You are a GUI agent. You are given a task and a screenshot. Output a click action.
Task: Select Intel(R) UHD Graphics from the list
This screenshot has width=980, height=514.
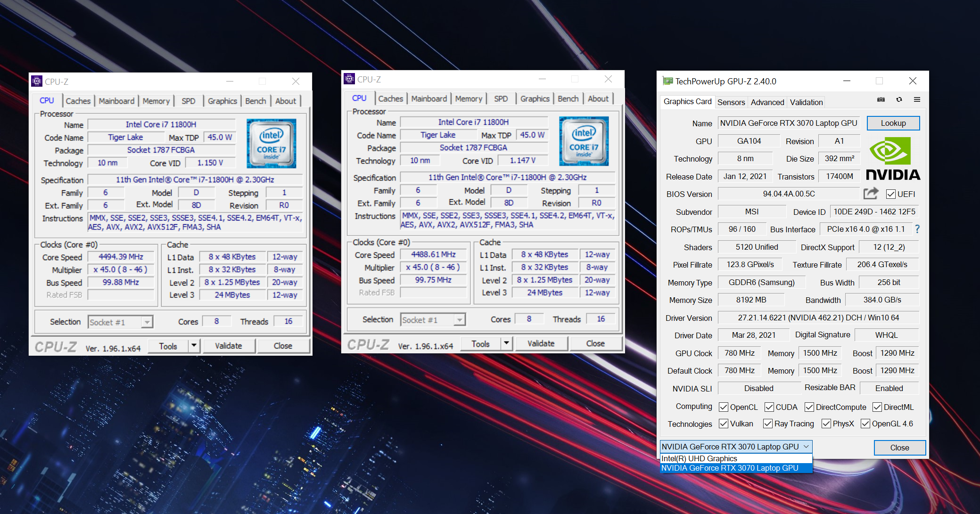[x=736, y=458]
